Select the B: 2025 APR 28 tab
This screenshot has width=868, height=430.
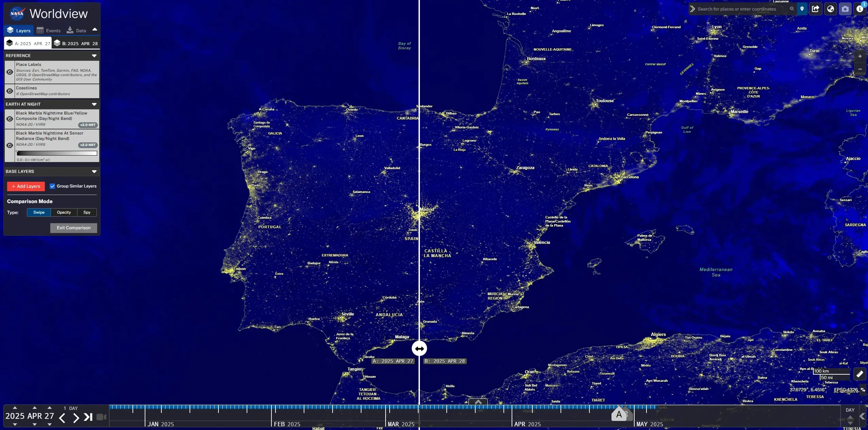click(76, 43)
